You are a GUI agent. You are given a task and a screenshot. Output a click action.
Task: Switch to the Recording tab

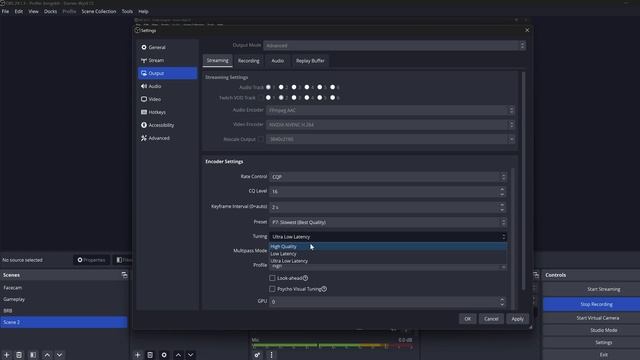point(249,61)
